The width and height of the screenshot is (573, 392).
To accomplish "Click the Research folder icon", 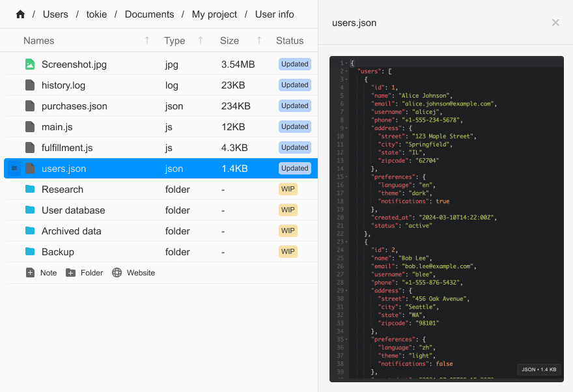I will coord(30,189).
